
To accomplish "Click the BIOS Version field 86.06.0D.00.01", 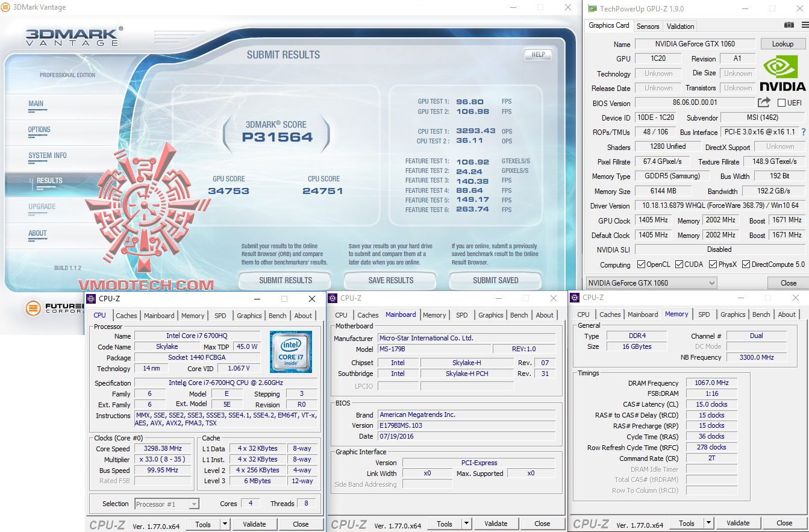I will tap(695, 103).
